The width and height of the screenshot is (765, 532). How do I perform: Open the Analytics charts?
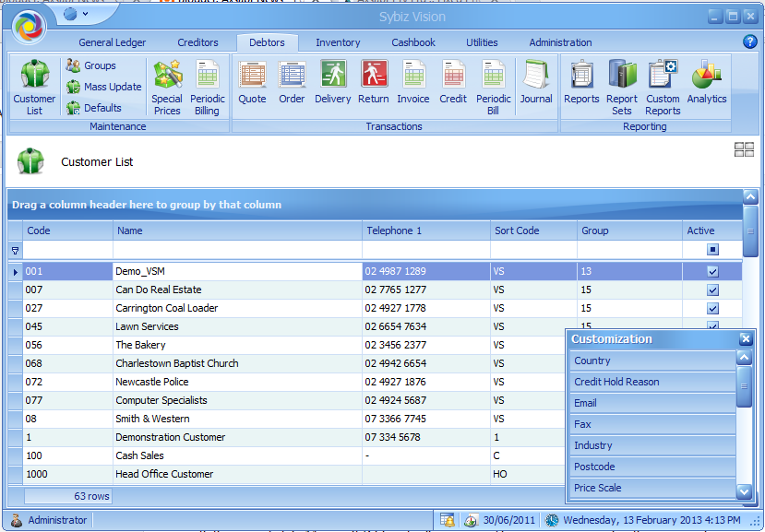(x=707, y=82)
